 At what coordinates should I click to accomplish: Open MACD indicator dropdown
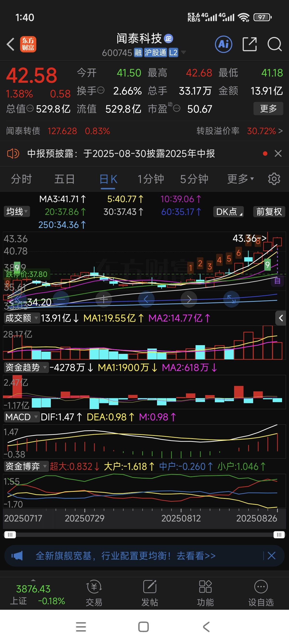coord(22,417)
